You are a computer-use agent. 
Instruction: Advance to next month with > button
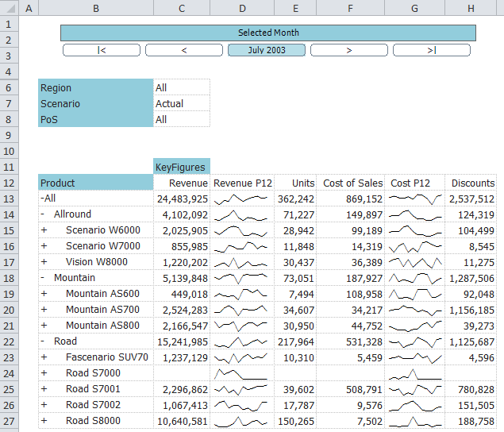click(x=349, y=50)
